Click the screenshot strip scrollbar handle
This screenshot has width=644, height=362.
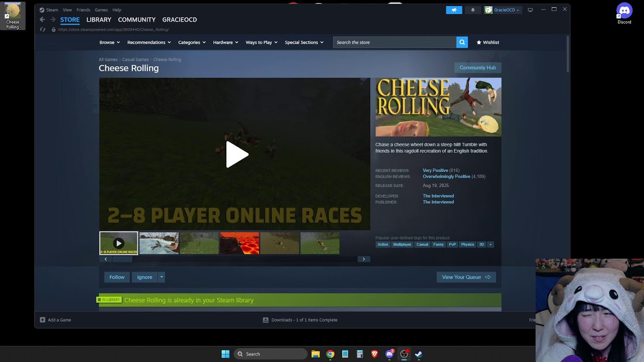click(x=122, y=259)
